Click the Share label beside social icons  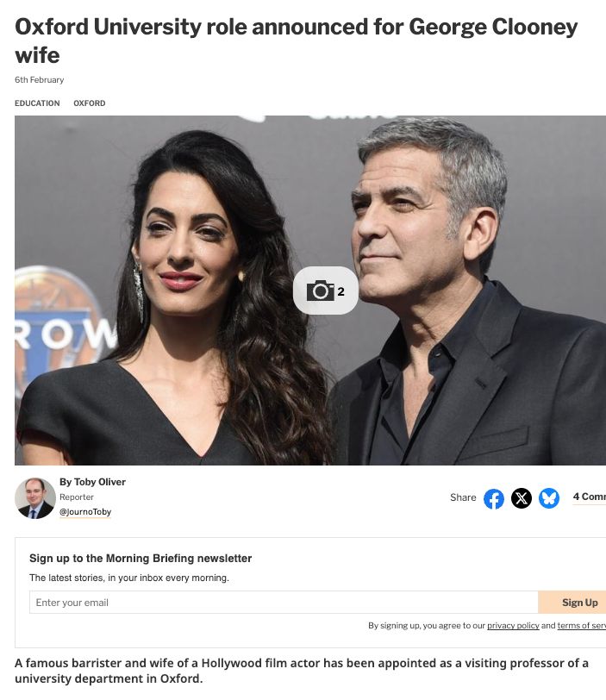tap(463, 497)
